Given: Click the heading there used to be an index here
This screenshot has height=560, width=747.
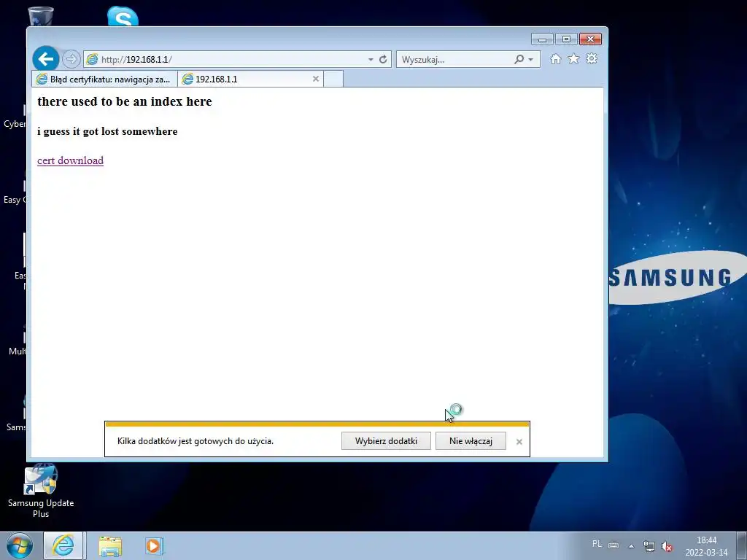Looking at the screenshot, I should coord(125,101).
